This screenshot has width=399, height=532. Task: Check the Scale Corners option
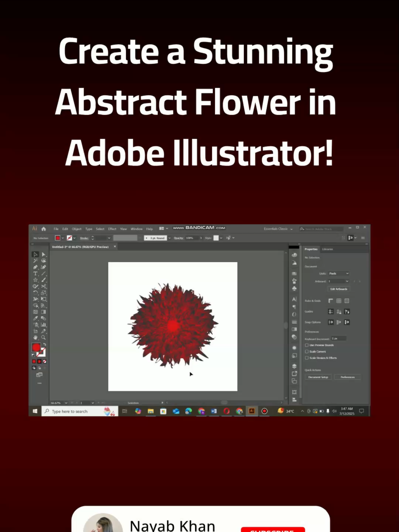coord(307,351)
